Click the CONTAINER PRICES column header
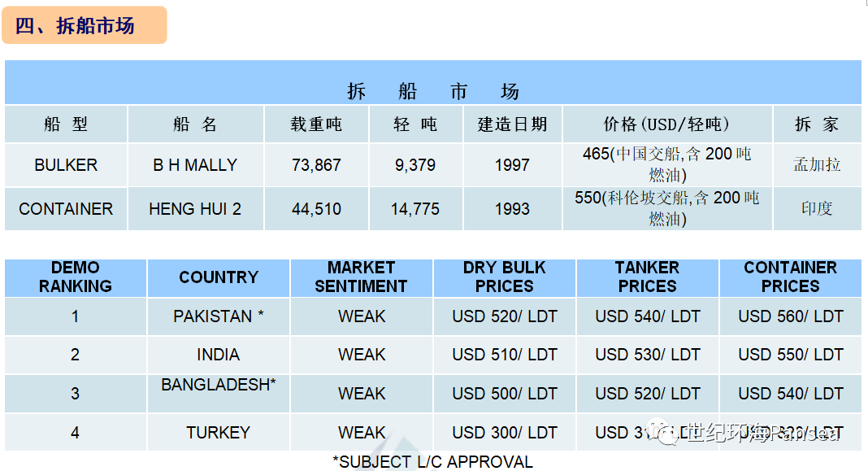Screen dimensions: 868x471 [x=791, y=277]
